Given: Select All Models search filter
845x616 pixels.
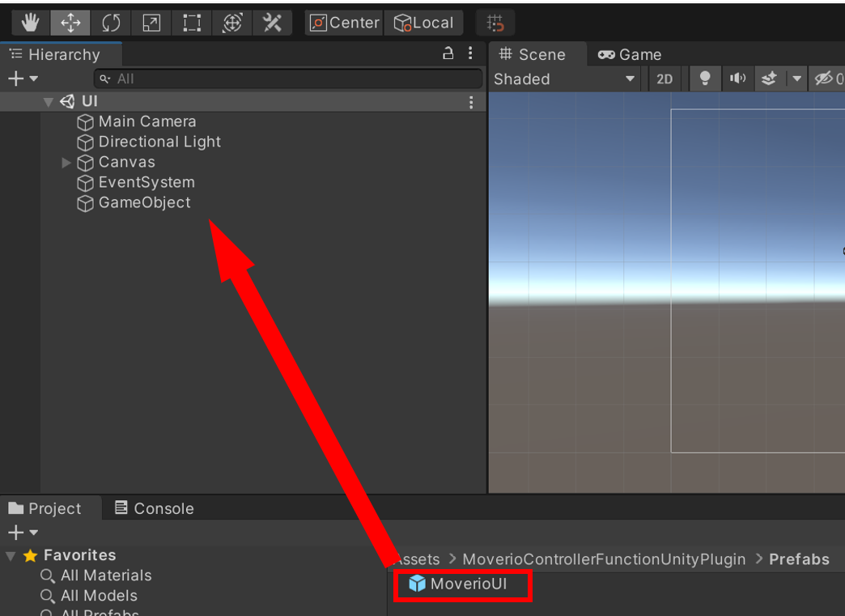Looking at the screenshot, I should tap(100, 596).
